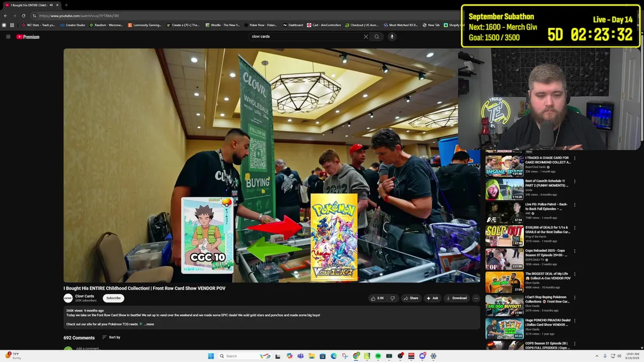Open the 'Dashboard' bookmark
Viewport: 644px width, 362px height.
tap(293, 25)
